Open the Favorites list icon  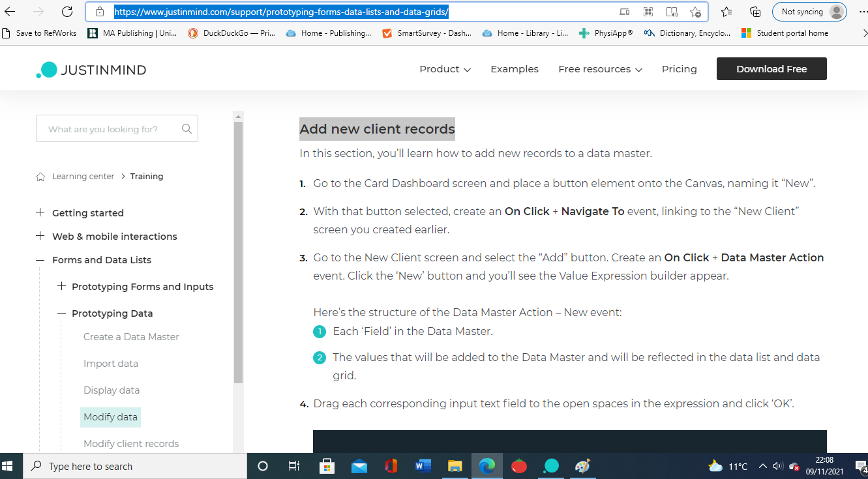click(x=726, y=12)
